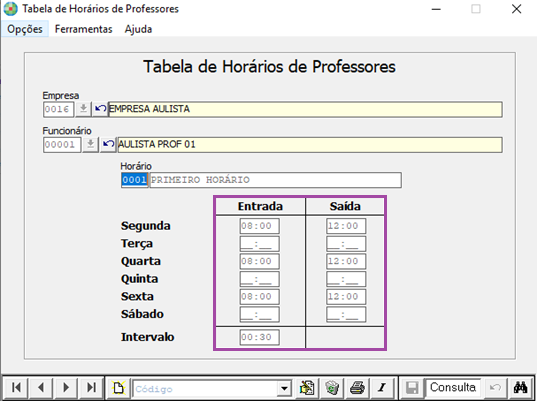Expand the Código combo box dropdown

click(284, 389)
